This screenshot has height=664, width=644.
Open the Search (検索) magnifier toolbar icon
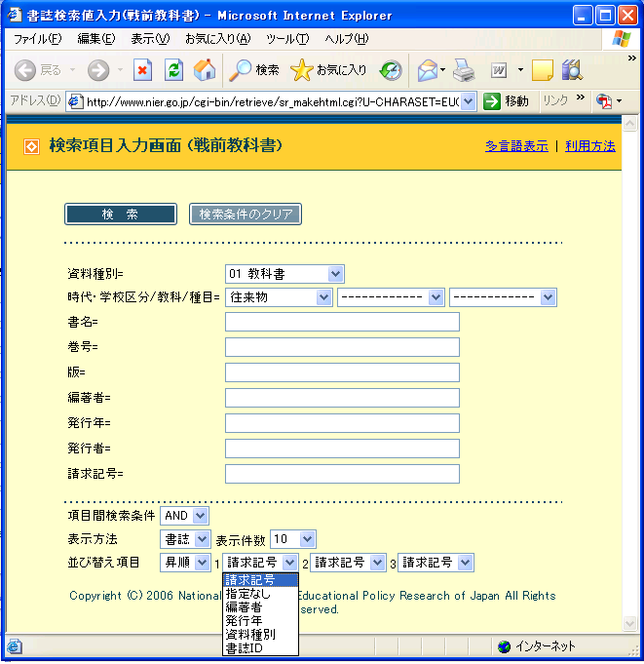coord(240,70)
